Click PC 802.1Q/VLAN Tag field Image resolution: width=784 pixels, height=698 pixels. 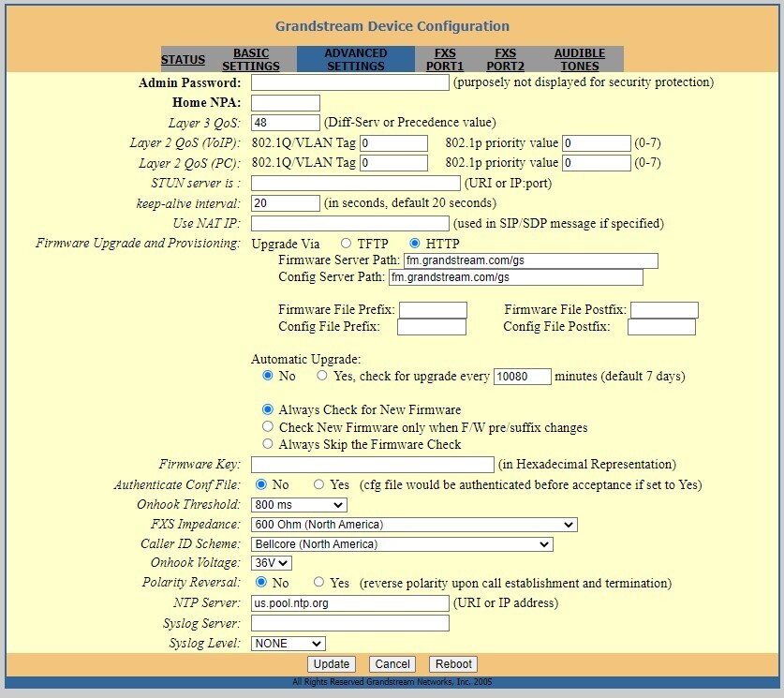[x=394, y=163]
